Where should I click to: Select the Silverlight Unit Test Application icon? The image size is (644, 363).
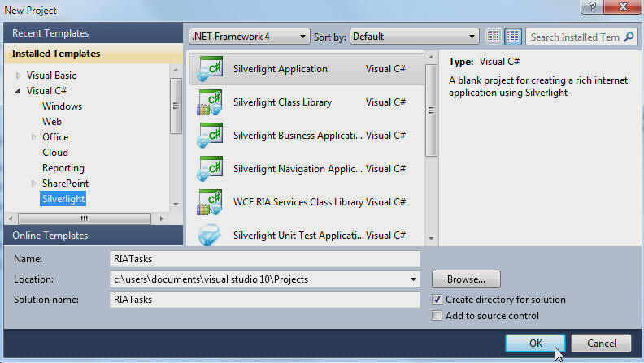[210, 235]
